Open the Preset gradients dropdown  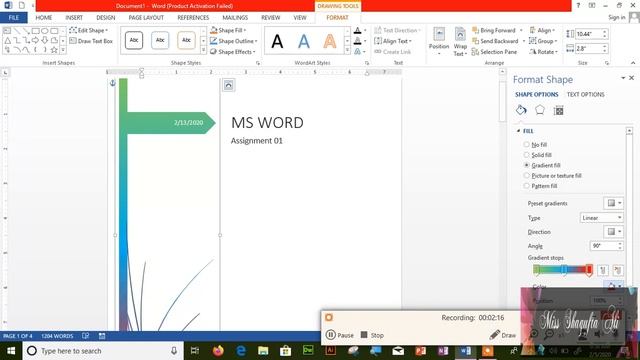tap(613, 203)
